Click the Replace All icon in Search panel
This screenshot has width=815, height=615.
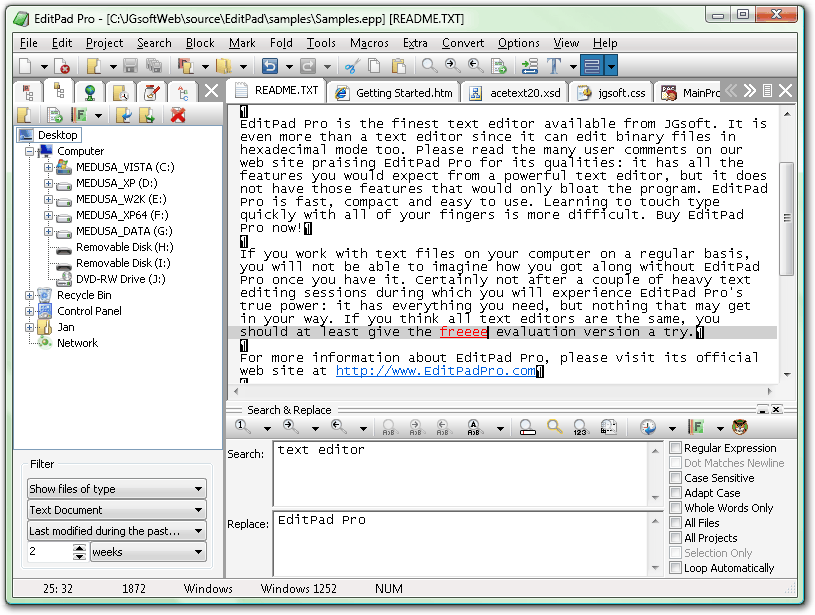click(474, 427)
